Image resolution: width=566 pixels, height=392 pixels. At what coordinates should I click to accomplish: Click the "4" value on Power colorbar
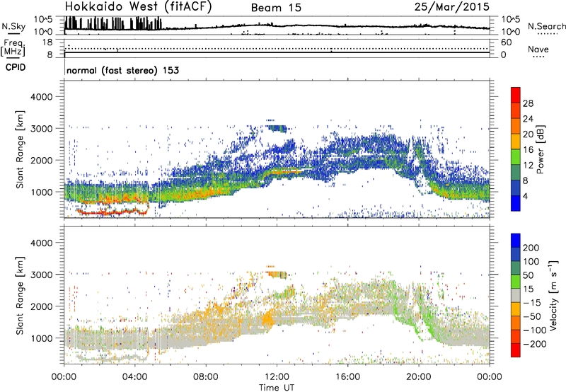pos(525,196)
